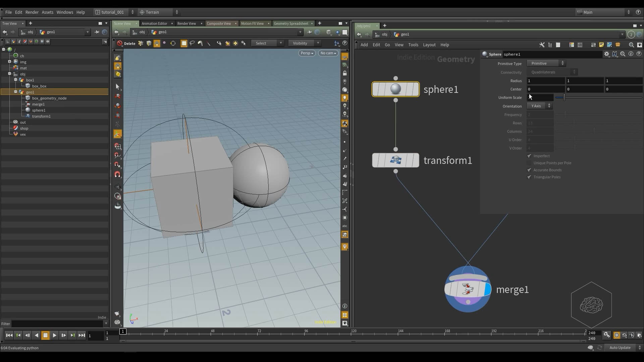Click the Play forward button

(54, 335)
